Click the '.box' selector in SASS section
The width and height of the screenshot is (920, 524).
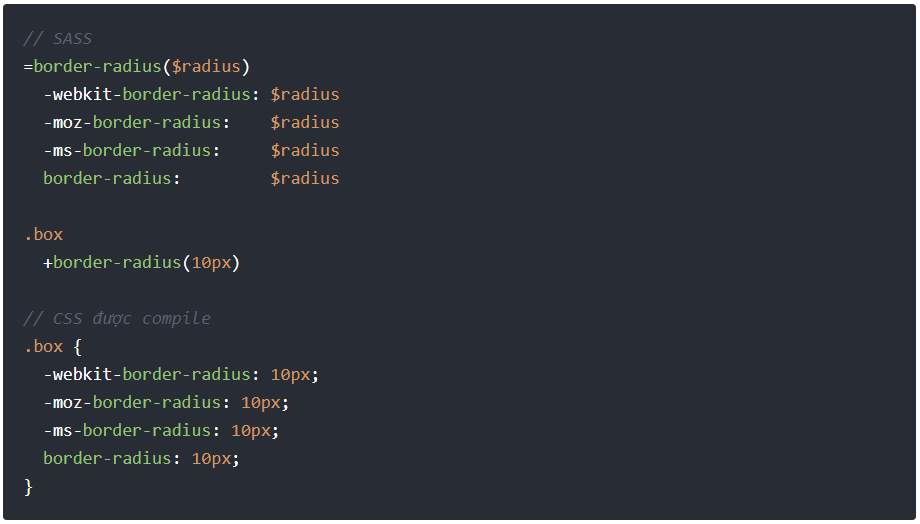[x=43, y=235]
